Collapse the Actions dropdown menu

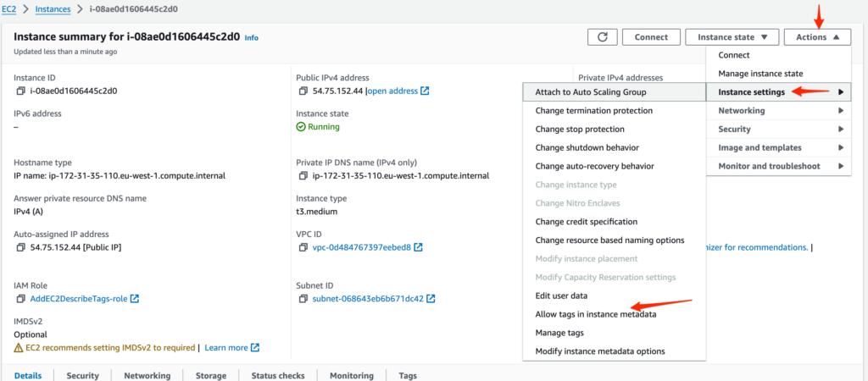click(818, 37)
